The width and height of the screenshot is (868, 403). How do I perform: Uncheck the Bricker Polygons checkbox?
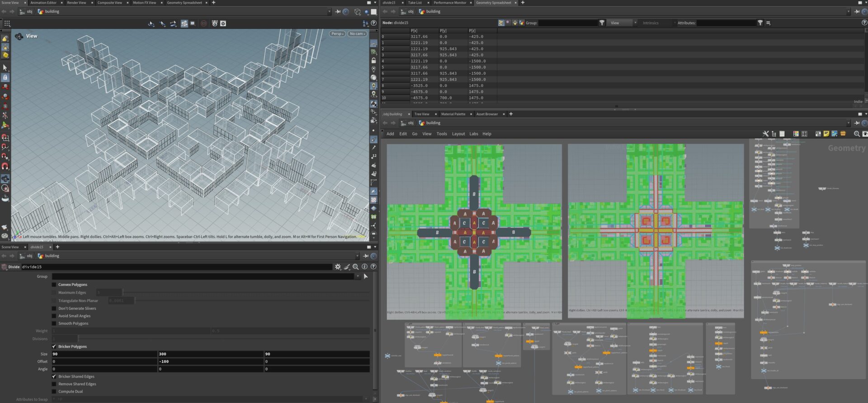[54, 347]
